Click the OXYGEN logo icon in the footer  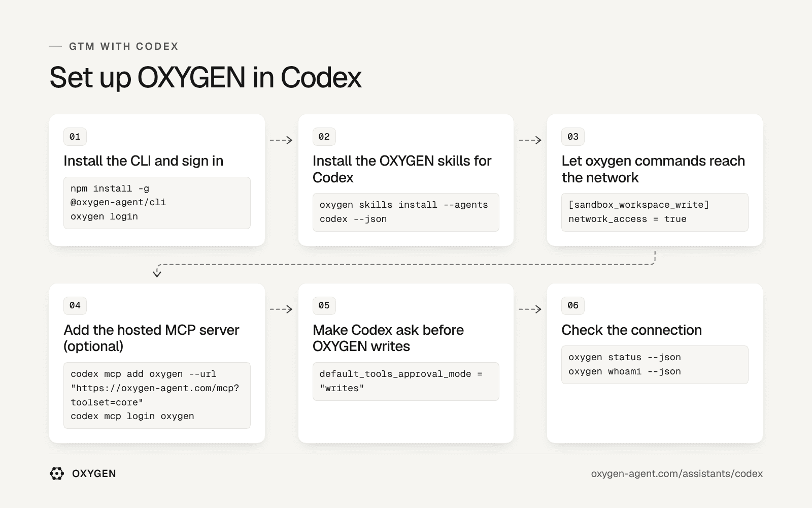57,473
